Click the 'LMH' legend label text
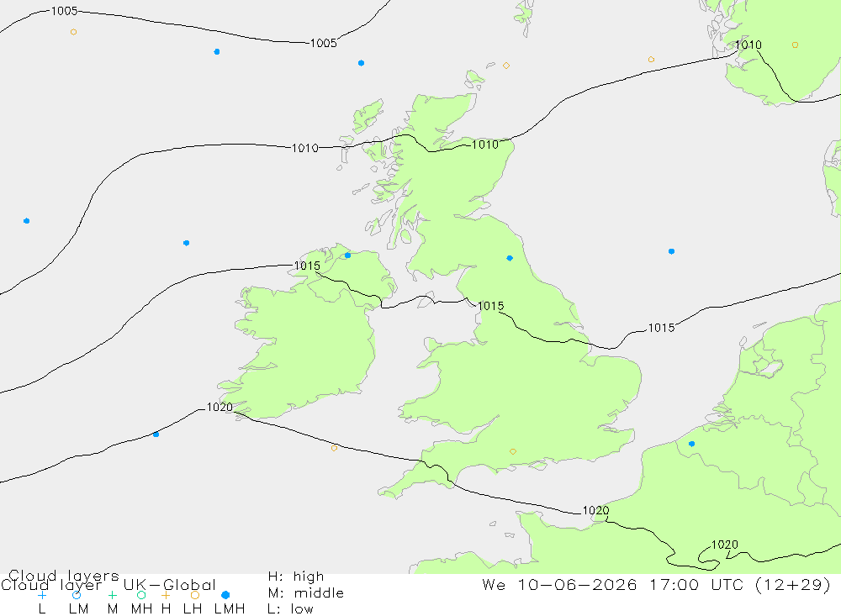 (230, 609)
